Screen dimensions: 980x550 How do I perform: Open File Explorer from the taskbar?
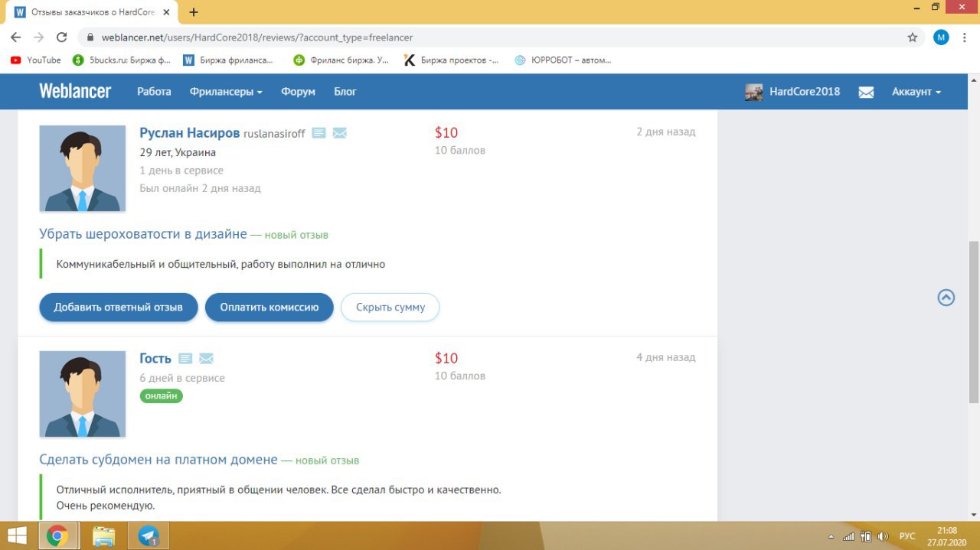coord(103,535)
